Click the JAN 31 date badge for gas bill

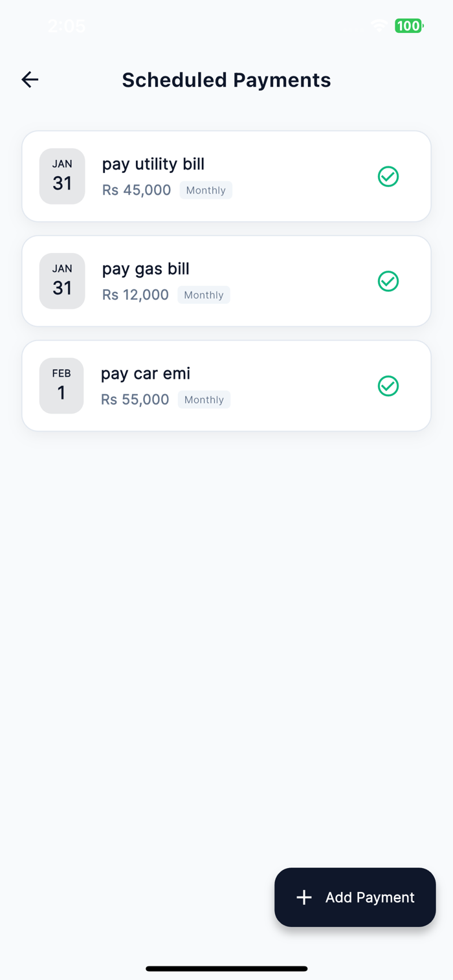(62, 281)
